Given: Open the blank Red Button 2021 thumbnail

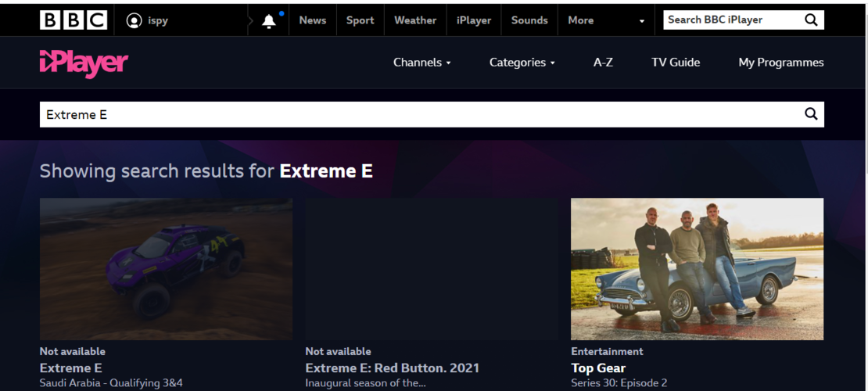Looking at the screenshot, I should click(432, 269).
